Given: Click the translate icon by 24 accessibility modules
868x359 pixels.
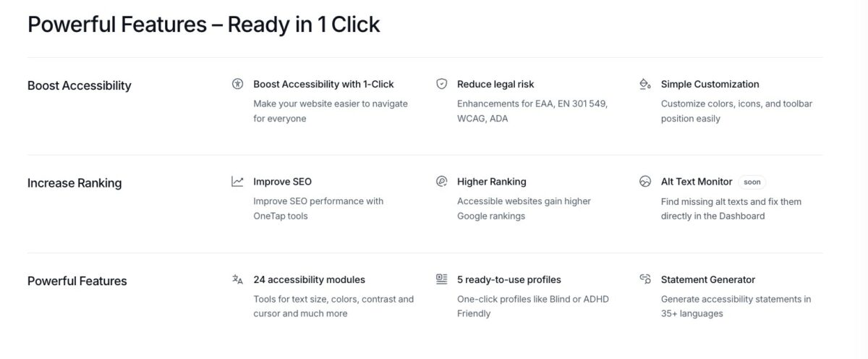Looking at the screenshot, I should 237,279.
